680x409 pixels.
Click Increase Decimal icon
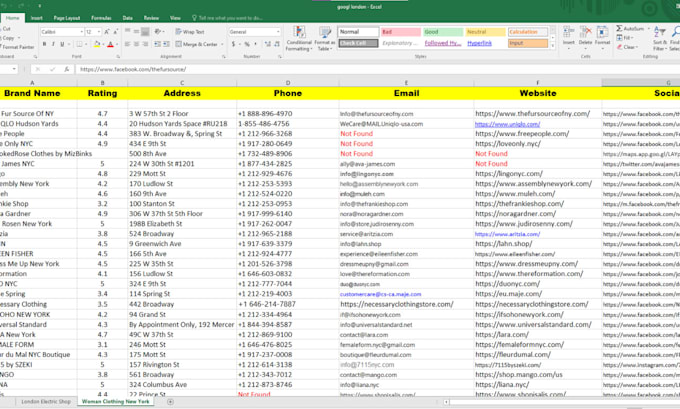pos(268,44)
